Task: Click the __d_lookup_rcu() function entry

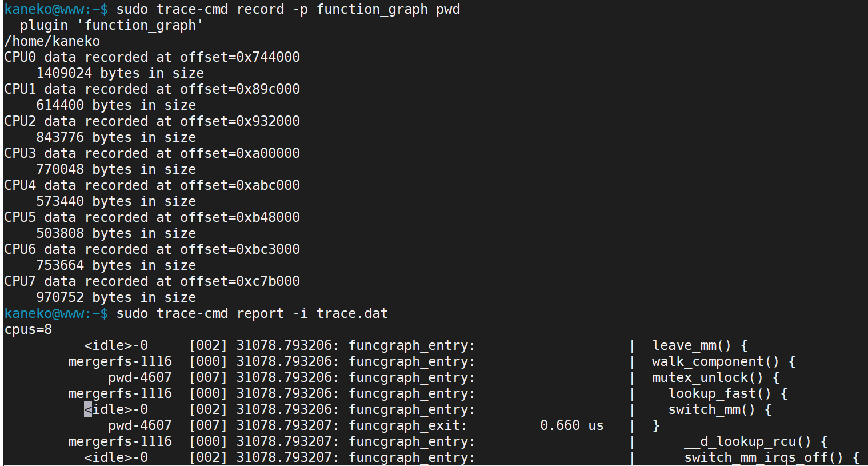Action: click(x=756, y=441)
